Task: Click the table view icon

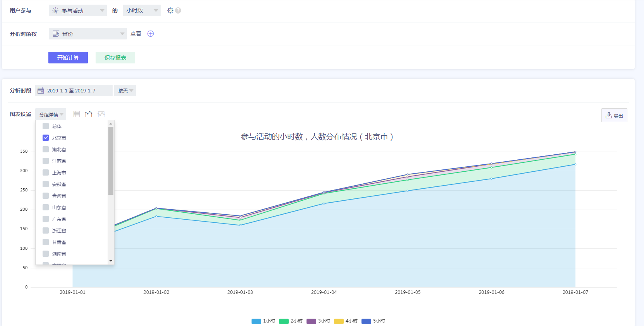Action: (x=77, y=114)
